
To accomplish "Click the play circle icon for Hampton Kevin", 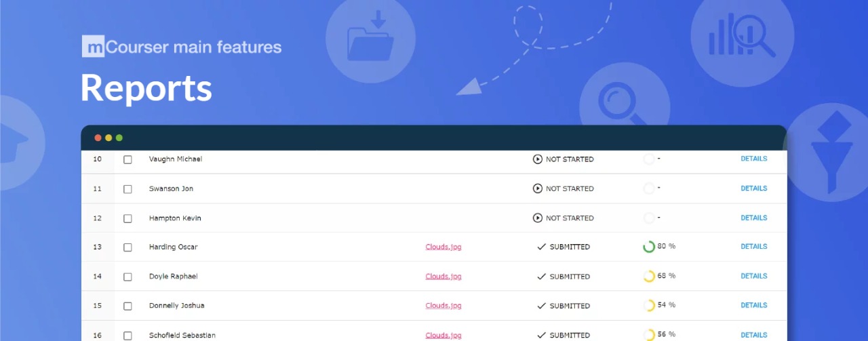I will pyautogui.click(x=538, y=218).
